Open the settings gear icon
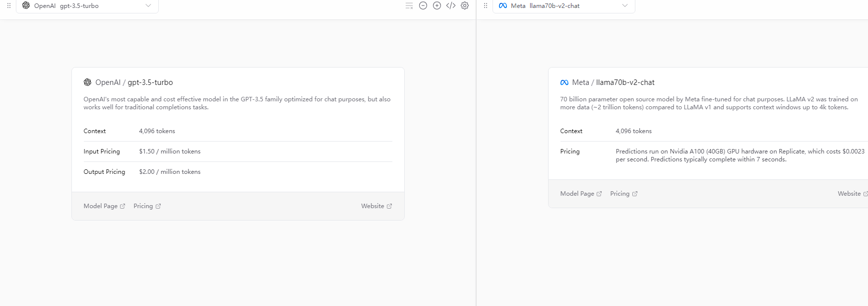Image resolution: width=868 pixels, height=306 pixels. click(465, 5)
